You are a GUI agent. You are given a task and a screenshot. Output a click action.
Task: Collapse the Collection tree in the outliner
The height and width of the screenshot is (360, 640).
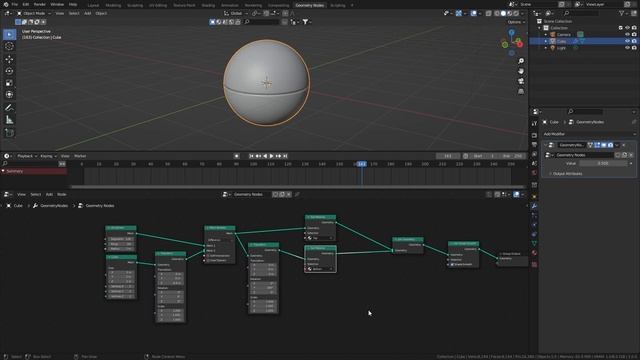(540, 28)
